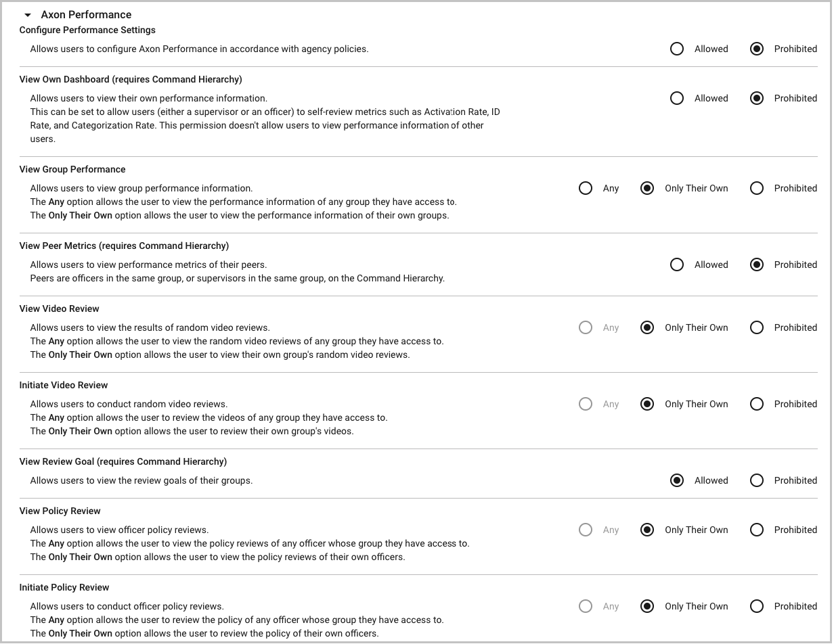Select Allowed for View Review Goal

point(676,480)
